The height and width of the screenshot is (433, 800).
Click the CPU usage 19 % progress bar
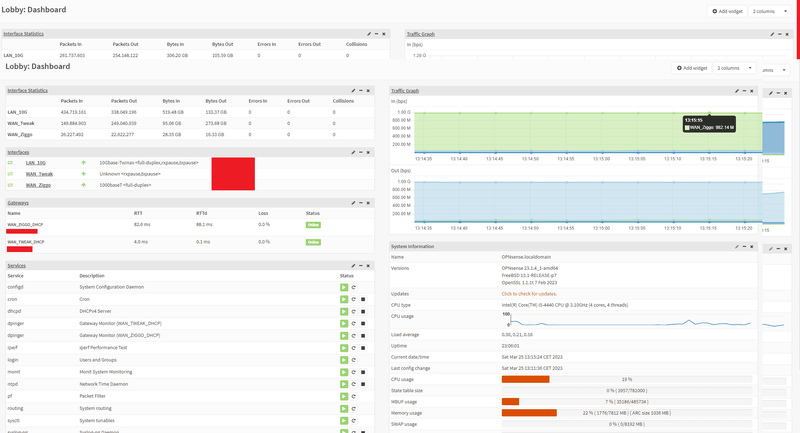[x=627, y=379]
